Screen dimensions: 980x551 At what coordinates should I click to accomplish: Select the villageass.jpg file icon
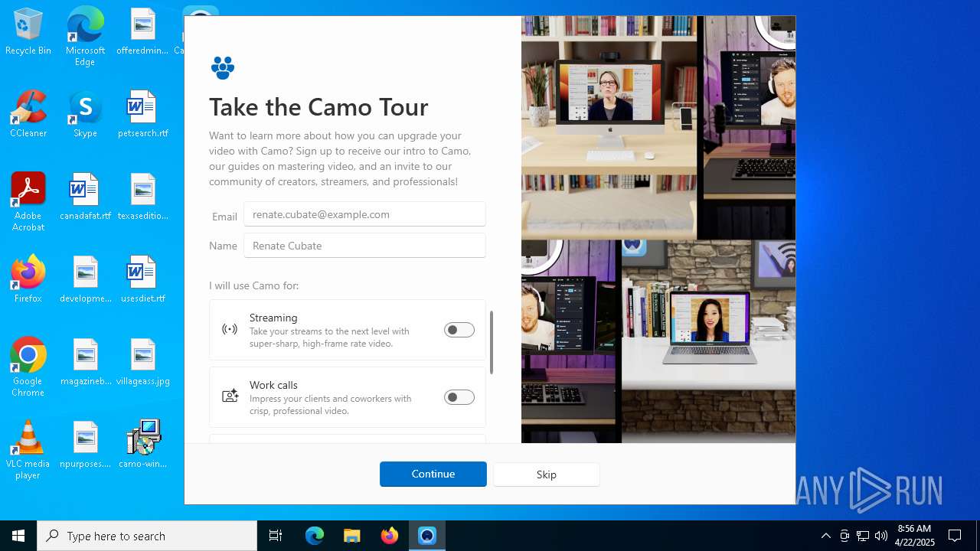pos(142,362)
